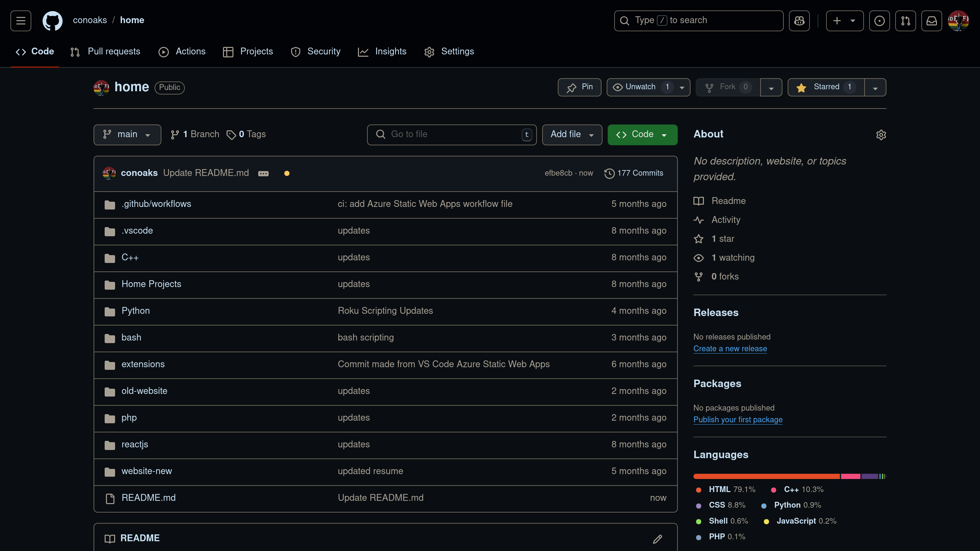
Task: Open the Home Projects folder
Action: pyautogui.click(x=151, y=284)
